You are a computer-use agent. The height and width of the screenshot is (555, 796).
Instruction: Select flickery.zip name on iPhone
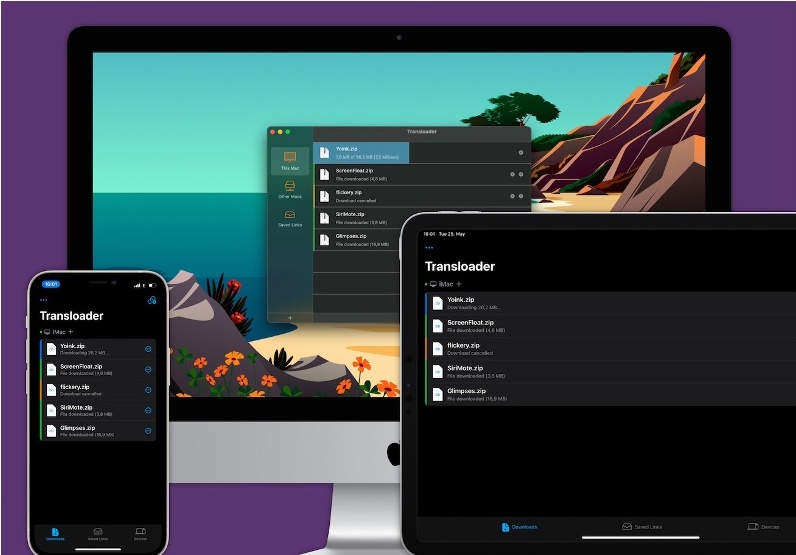pyautogui.click(x=75, y=387)
